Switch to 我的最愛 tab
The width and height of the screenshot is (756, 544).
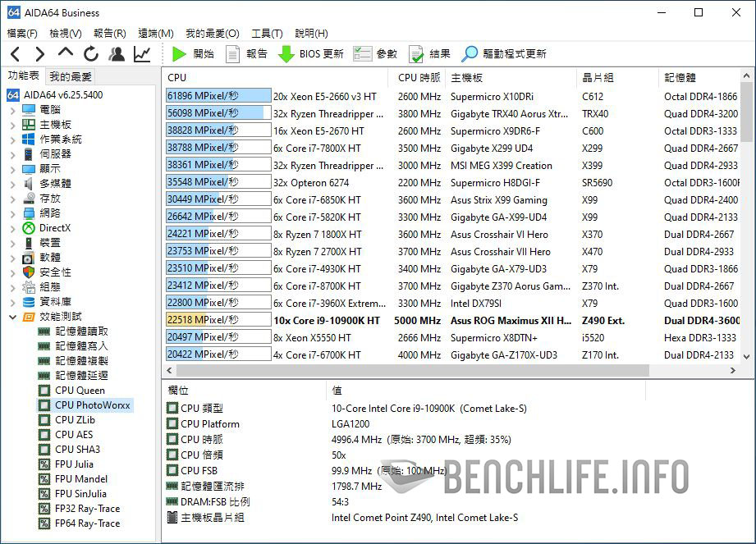coord(71,76)
